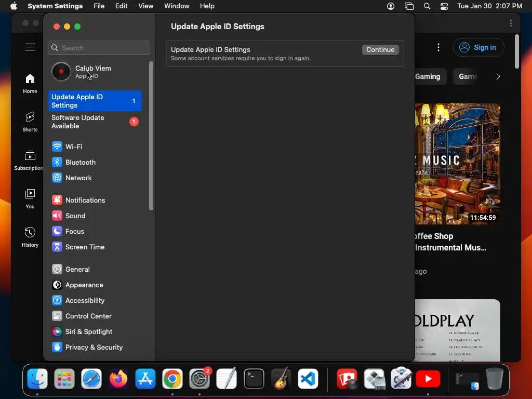Toggle YouTube hamburger guide menu
The image size is (532, 399).
click(x=30, y=47)
